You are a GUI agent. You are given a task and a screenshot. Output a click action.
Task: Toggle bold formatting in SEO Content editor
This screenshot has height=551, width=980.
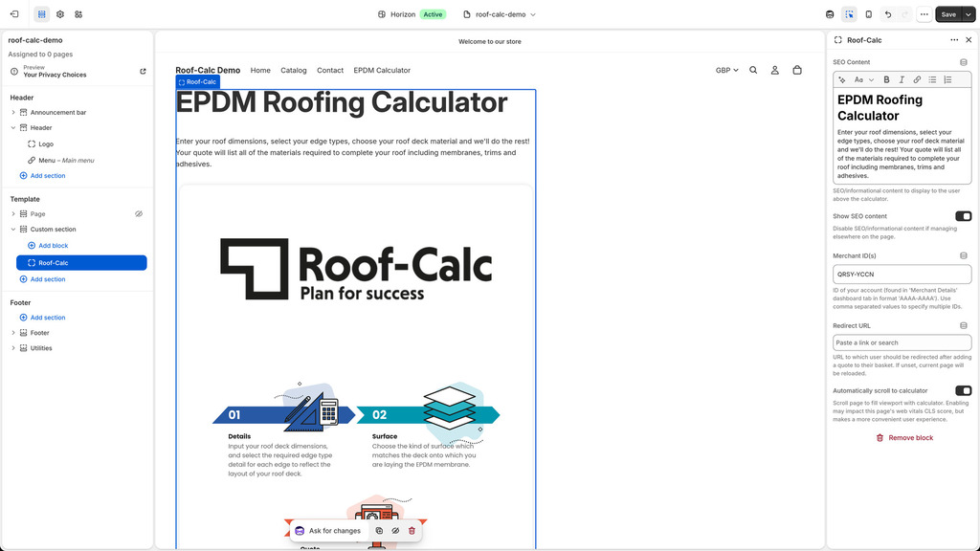click(x=885, y=79)
